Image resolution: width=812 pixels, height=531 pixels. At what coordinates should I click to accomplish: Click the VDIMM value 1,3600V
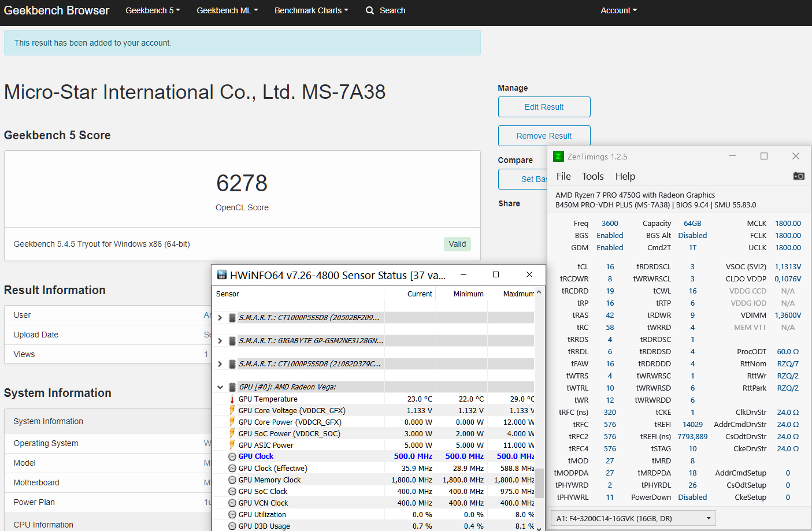pos(788,315)
